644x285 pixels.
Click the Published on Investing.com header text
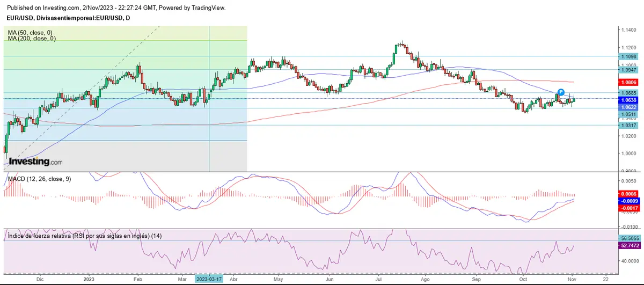[115, 8]
